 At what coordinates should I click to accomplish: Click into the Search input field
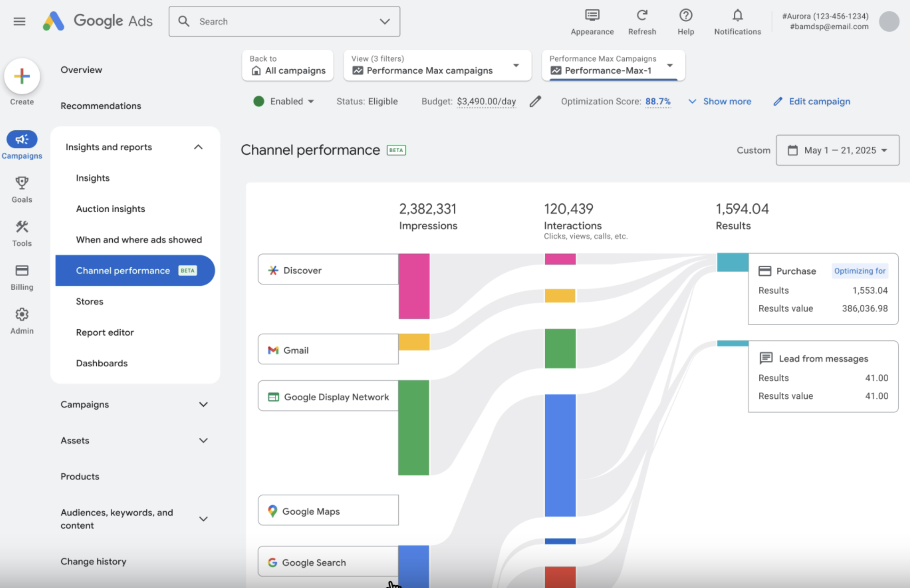[284, 21]
